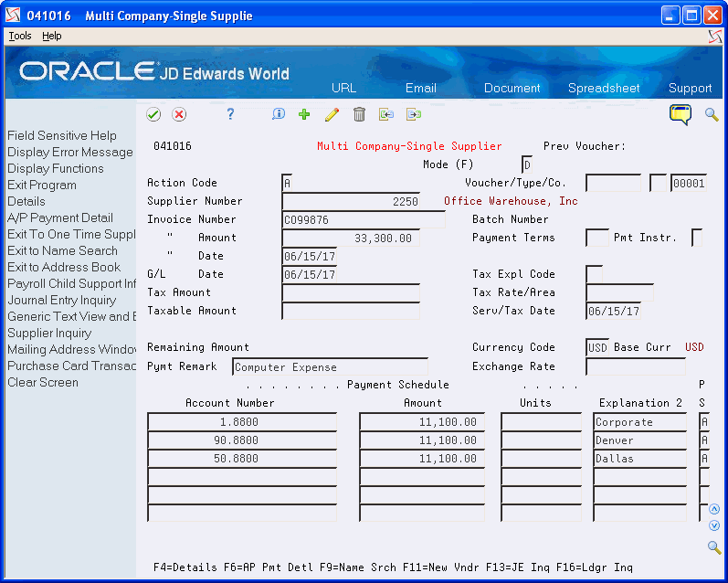Click the Invoice Amount field
This screenshot has height=583, width=728.
[351, 238]
